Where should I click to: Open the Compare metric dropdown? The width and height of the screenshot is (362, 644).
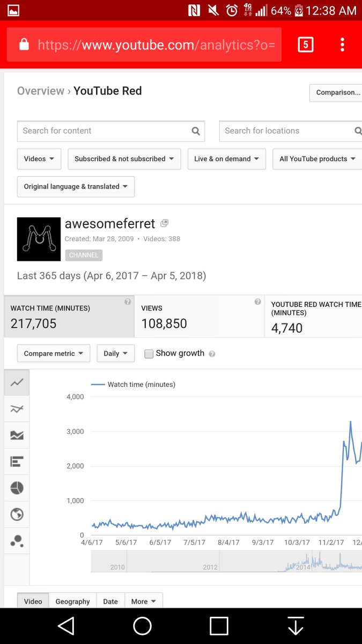click(x=54, y=354)
